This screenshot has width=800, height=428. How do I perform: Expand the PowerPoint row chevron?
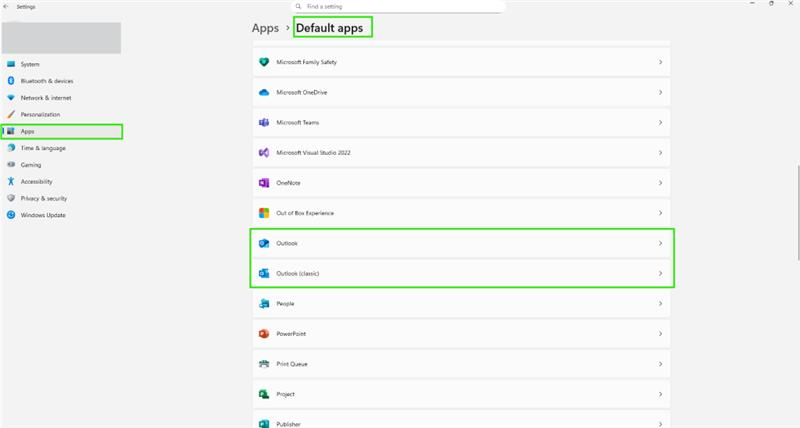(x=660, y=334)
